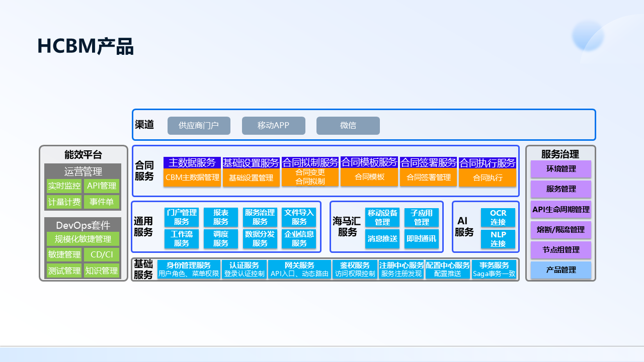The height and width of the screenshot is (362, 644).
Task: Click the 事件单 green box
Action: coord(102,202)
